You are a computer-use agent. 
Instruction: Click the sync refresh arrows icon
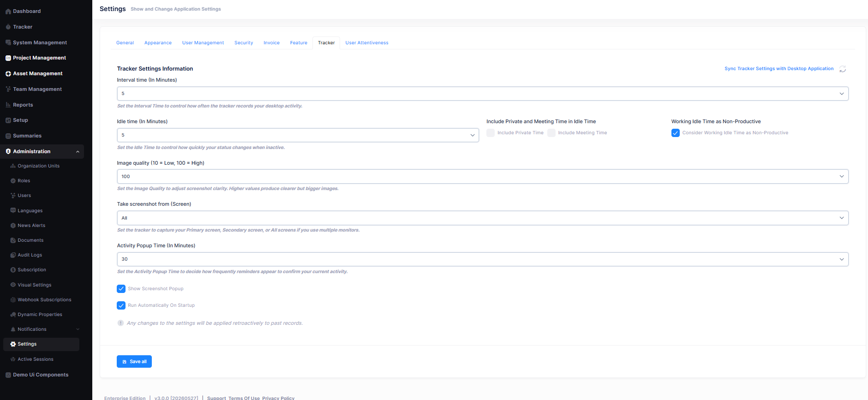click(843, 69)
